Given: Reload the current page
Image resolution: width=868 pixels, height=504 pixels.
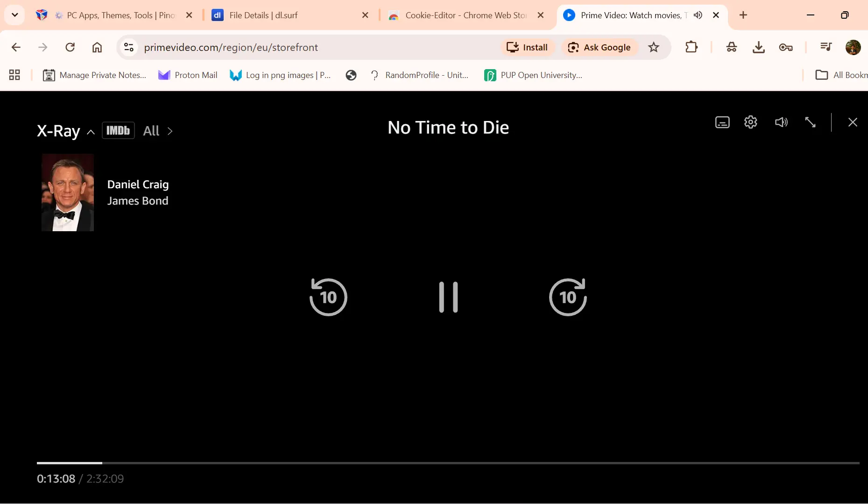Looking at the screenshot, I should click(70, 47).
